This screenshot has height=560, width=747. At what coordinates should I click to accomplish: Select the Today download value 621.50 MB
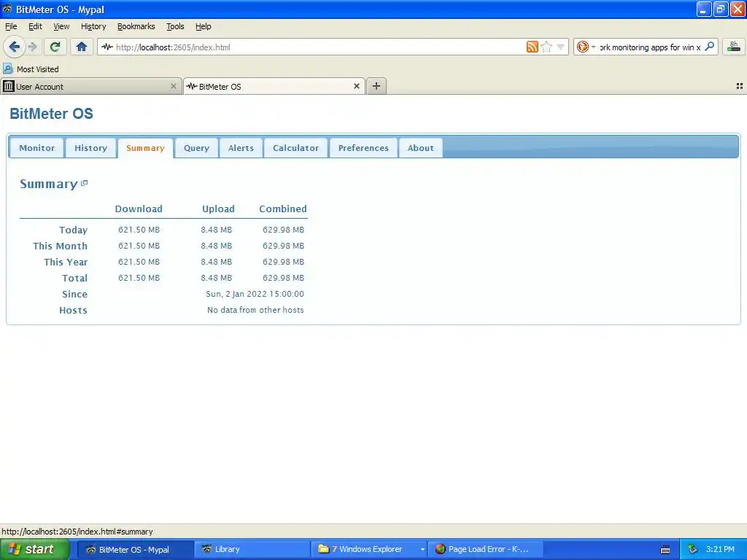pyautogui.click(x=139, y=230)
